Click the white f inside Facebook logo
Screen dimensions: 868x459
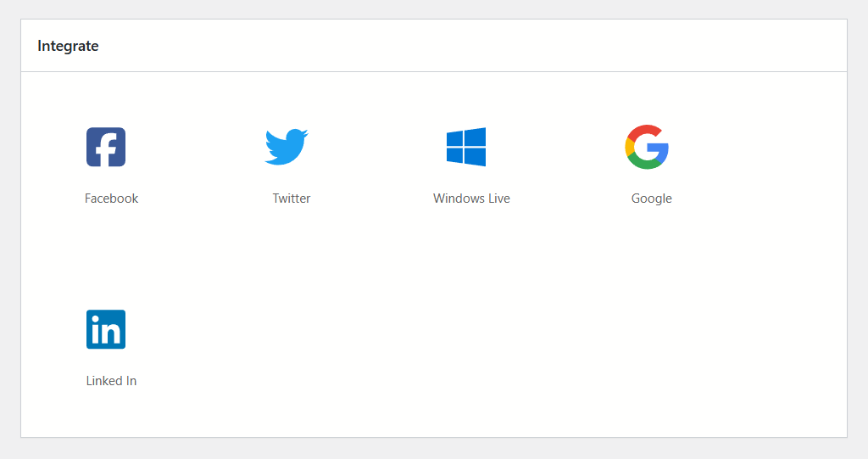tap(108, 148)
